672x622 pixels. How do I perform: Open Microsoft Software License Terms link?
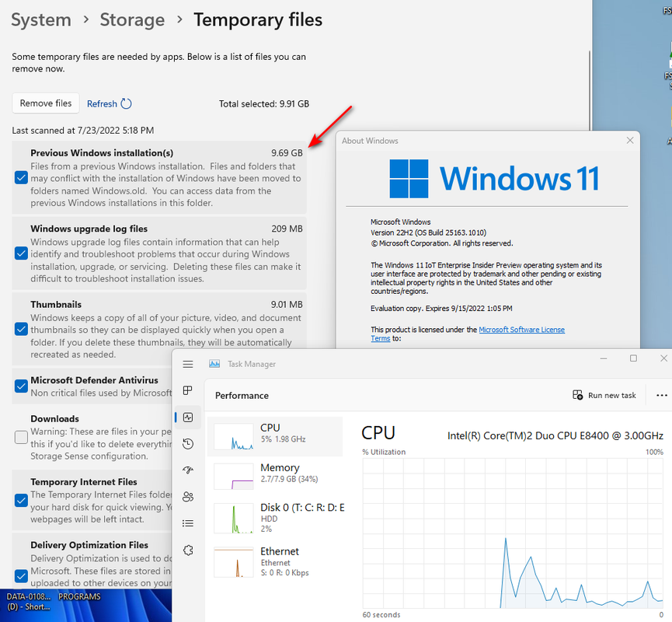pos(521,330)
